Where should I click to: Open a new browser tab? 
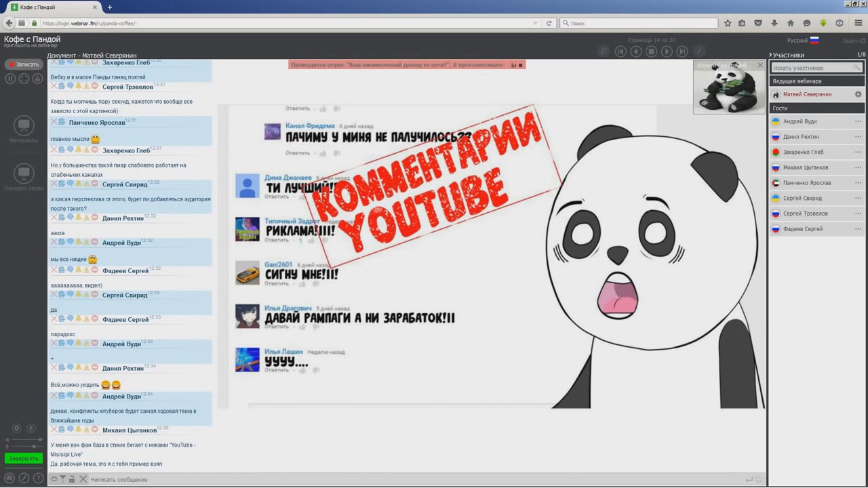(110, 7)
